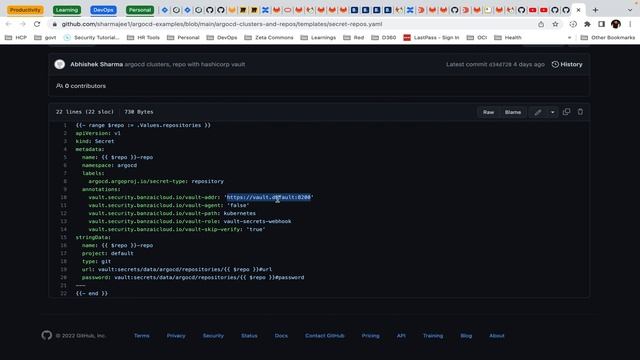Copy raw contents with the copy icon

point(567,111)
